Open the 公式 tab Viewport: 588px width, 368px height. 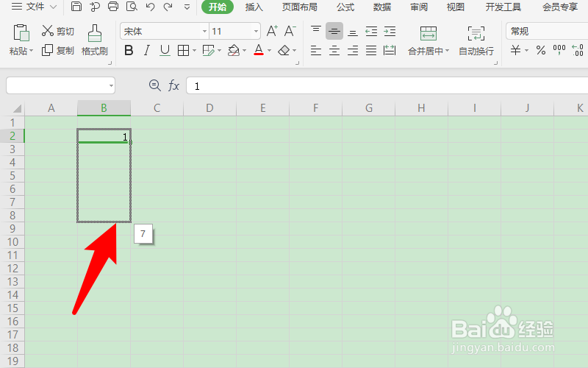tap(345, 7)
